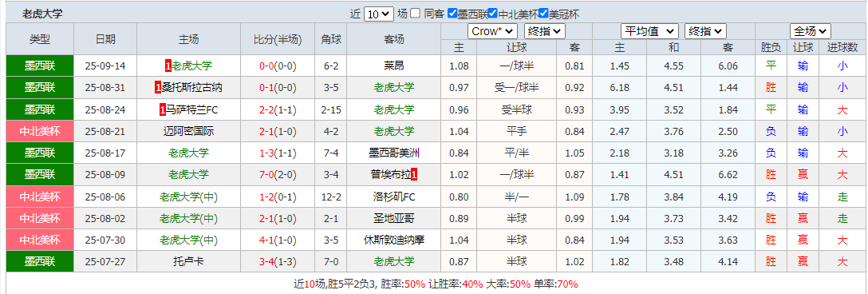Open the 终指 dropdown beside 平均值
Screen dimensions: 868x294
click(706, 32)
